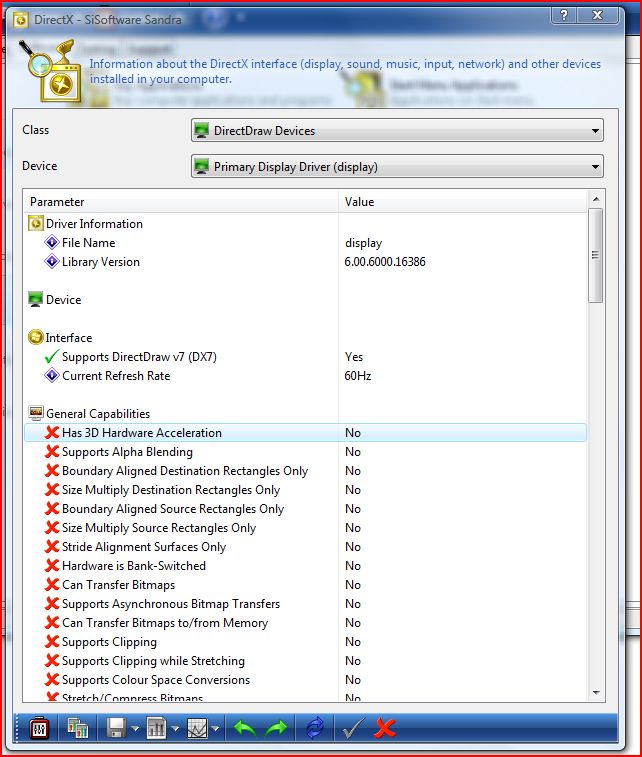Open the Class dropdown showing DirectDraw Devices

pyautogui.click(x=397, y=130)
